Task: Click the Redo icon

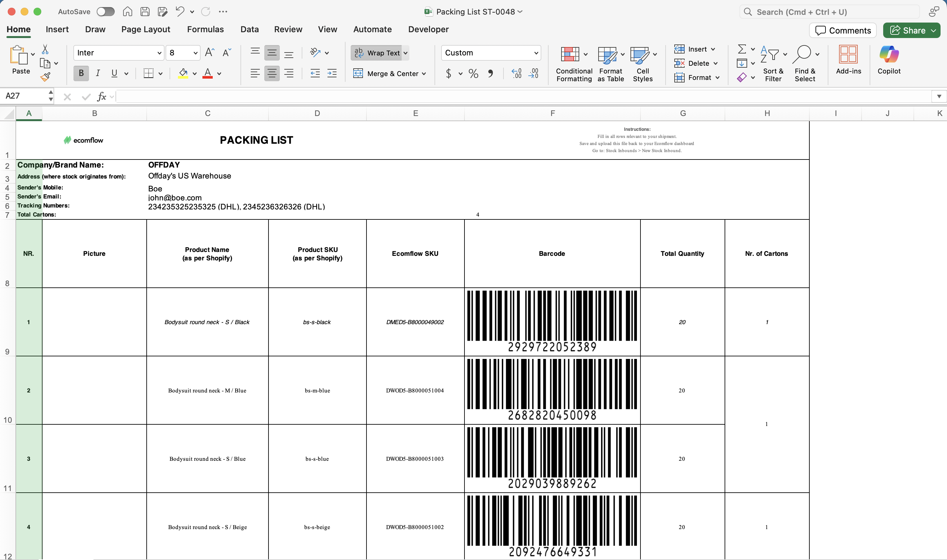Action: click(x=206, y=12)
